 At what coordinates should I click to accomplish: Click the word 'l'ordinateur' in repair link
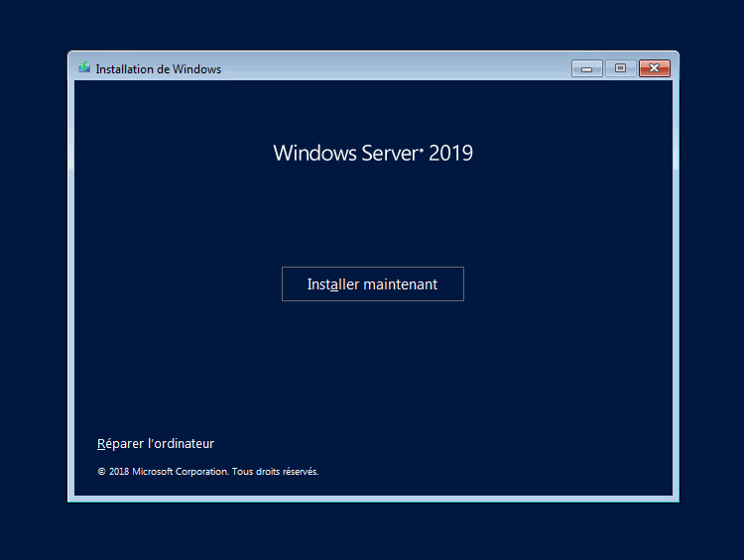click(x=181, y=444)
